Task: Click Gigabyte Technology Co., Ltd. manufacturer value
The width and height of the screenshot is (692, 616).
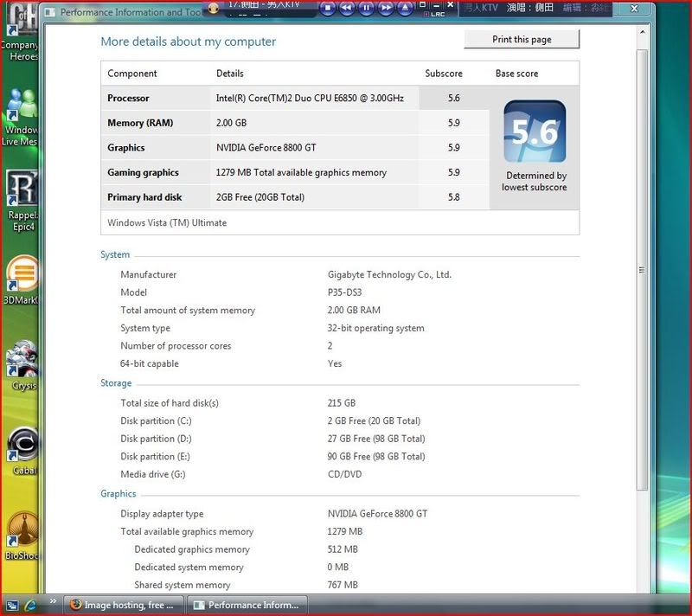Action: [389, 274]
